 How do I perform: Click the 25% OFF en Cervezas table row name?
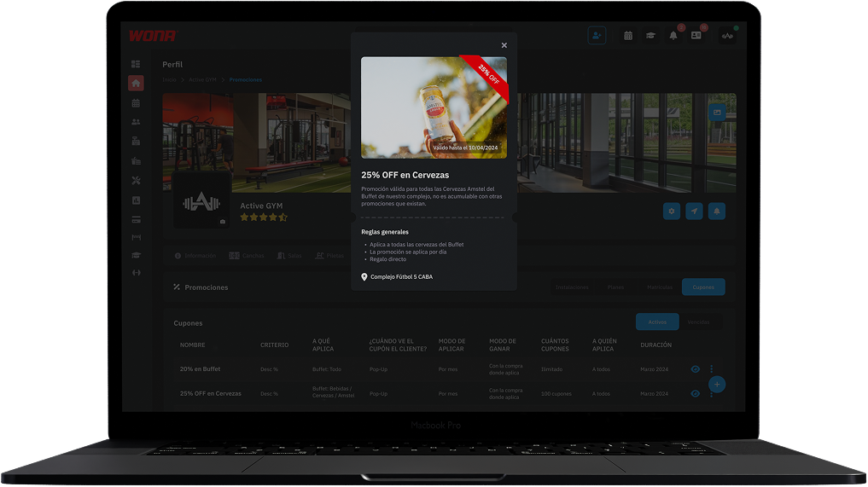210,393
